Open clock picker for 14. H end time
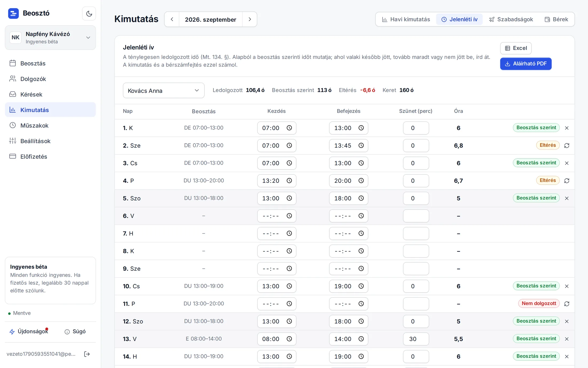 pos(361,356)
